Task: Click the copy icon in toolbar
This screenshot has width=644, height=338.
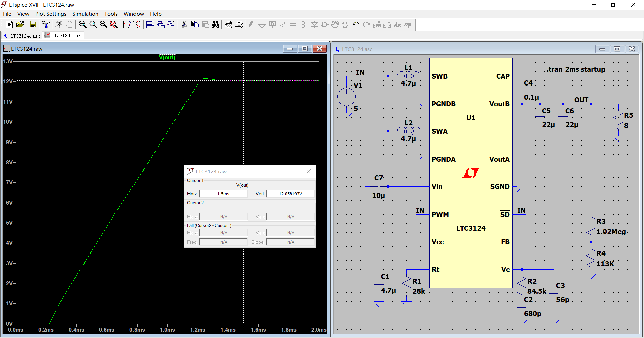Action: pos(195,24)
